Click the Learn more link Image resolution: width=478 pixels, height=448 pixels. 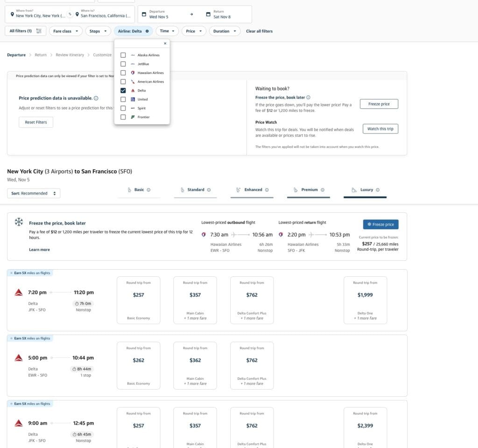pyautogui.click(x=39, y=250)
